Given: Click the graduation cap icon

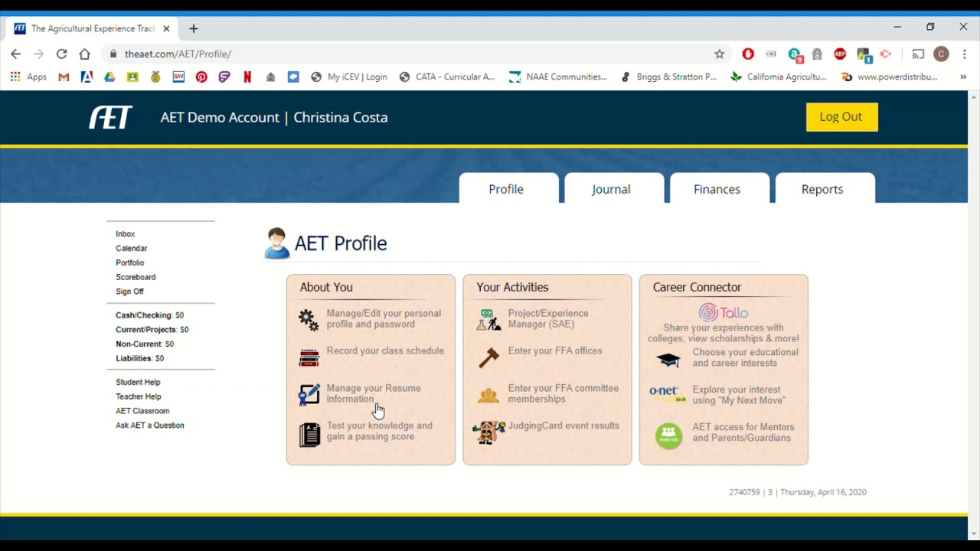Looking at the screenshot, I should 668,360.
